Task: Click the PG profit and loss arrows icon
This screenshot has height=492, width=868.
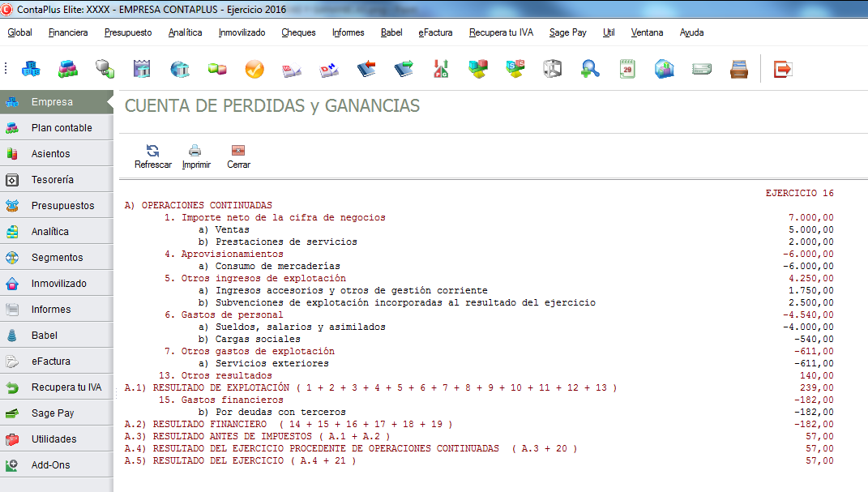Action: tap(441, 69)
